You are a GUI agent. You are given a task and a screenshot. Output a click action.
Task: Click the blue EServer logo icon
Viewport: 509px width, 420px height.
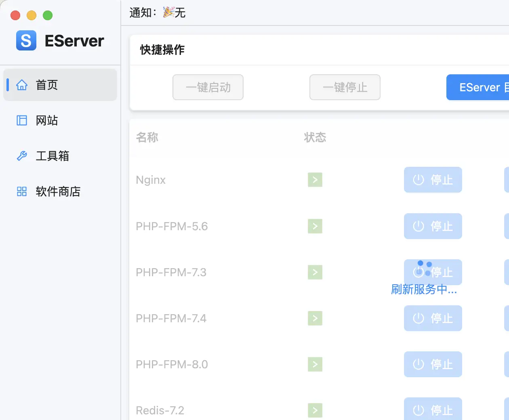26,40
